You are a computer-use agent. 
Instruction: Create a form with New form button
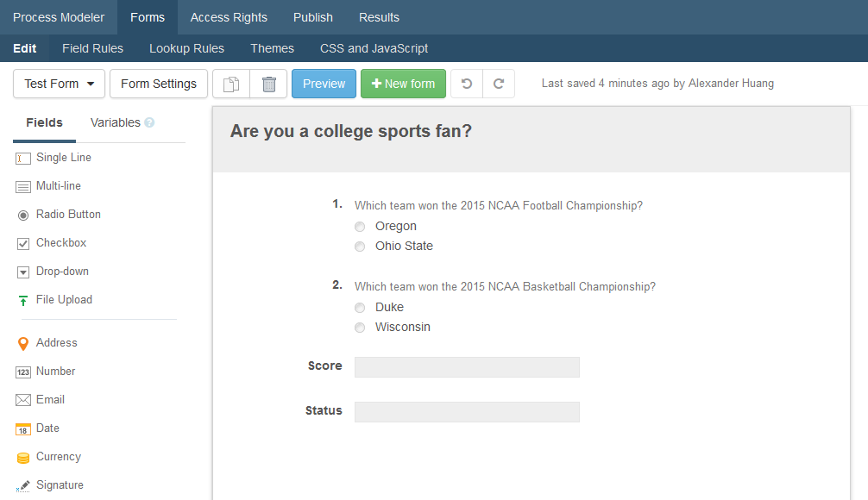click(403, 84)
